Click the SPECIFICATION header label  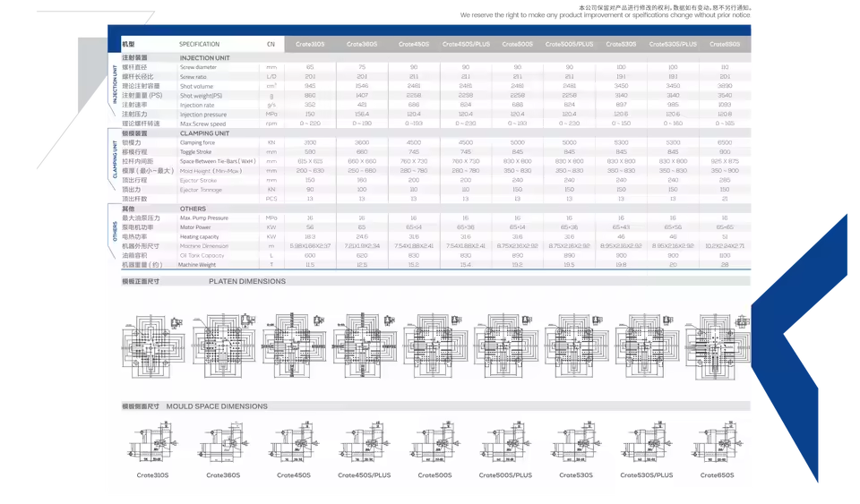(199, 45)
